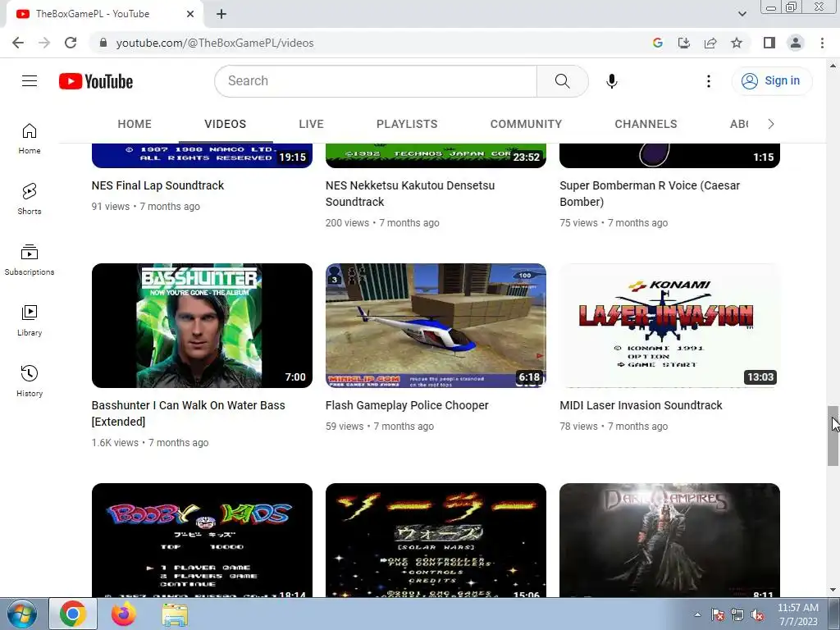The height and width of the screenshot is (630, 840).
Task: Open Super Bomberman R Voice title
Action: click(650, 194)
